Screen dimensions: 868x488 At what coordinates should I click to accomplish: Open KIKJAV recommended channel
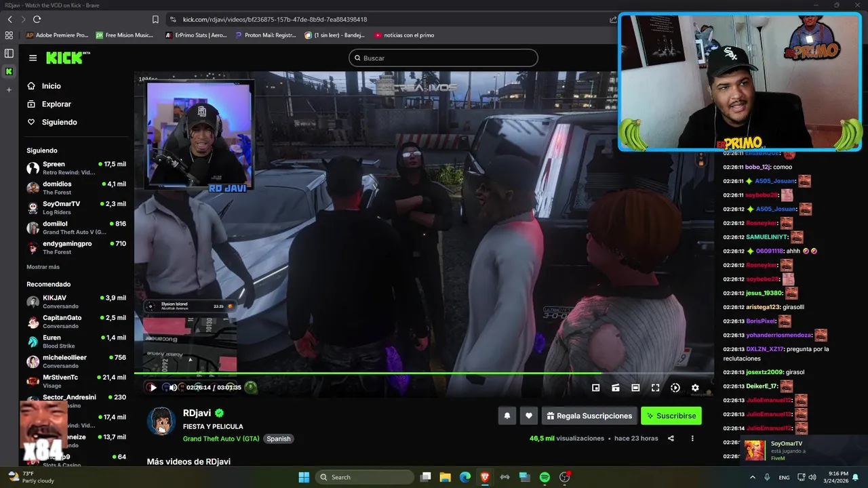pyautogui.click(x=76, y=302)
